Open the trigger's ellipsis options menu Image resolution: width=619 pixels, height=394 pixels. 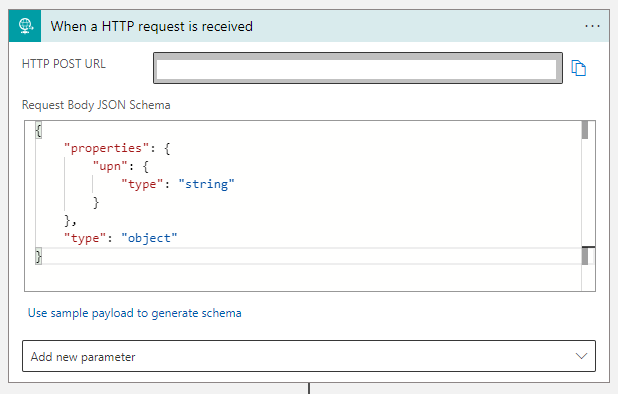(592, 26)
